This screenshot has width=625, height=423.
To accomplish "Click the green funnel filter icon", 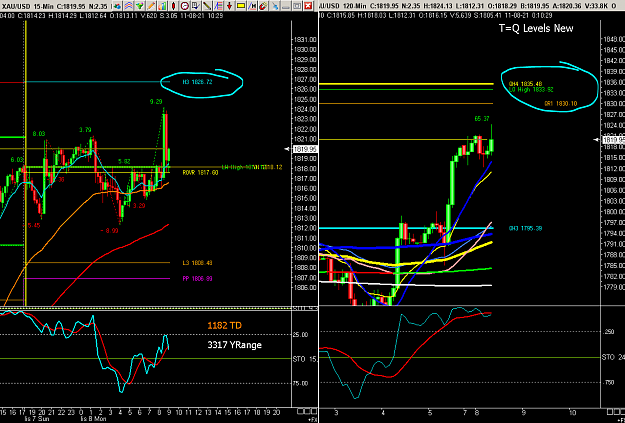I will 140,6.
